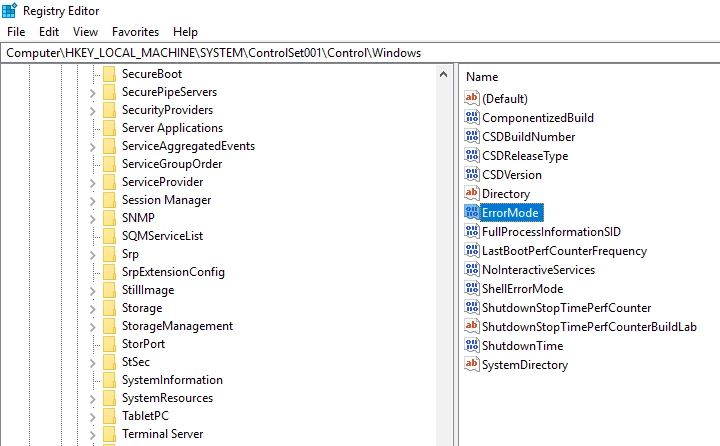The width and height of the screenshot is (720, 446).
Task: Select the SrpExtensionConfig key
Action: click(173, 272)
